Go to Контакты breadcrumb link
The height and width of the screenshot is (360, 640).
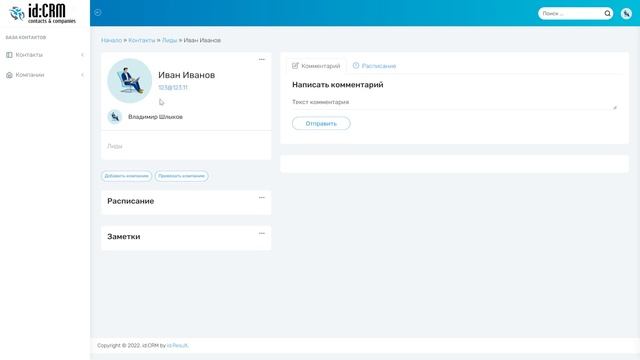pos(142,40)
